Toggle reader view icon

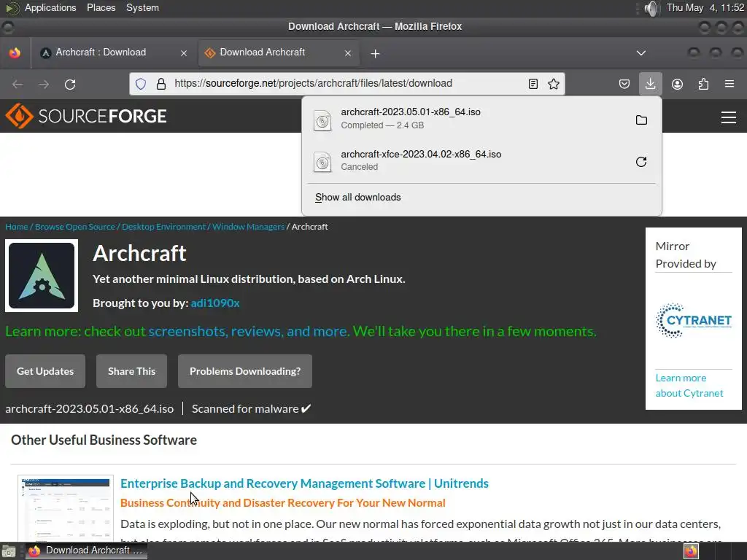click(533, 84)
